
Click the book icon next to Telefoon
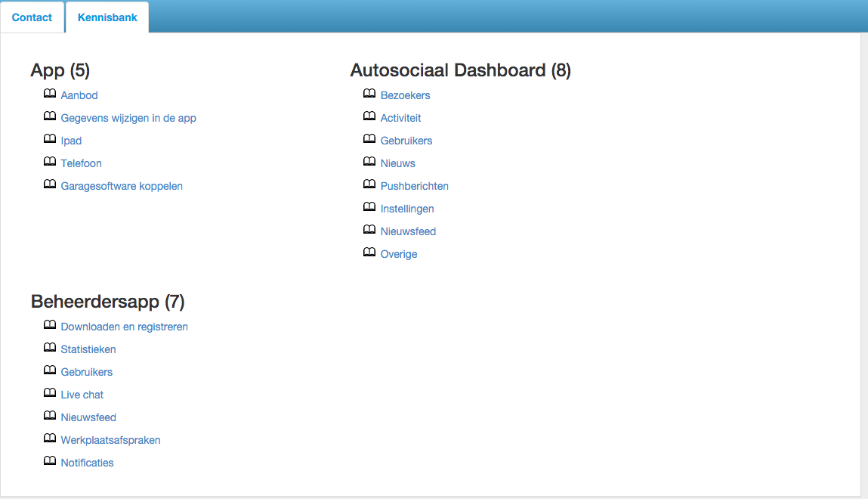click(x=50, y=162)
